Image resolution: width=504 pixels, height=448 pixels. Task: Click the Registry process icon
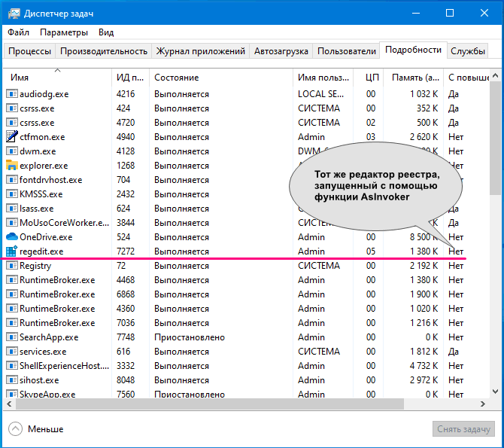[12, 266]
